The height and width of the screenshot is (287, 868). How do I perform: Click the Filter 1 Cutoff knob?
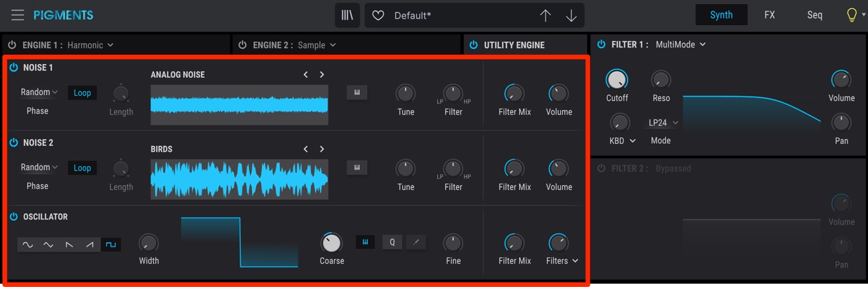click(616, 80)
